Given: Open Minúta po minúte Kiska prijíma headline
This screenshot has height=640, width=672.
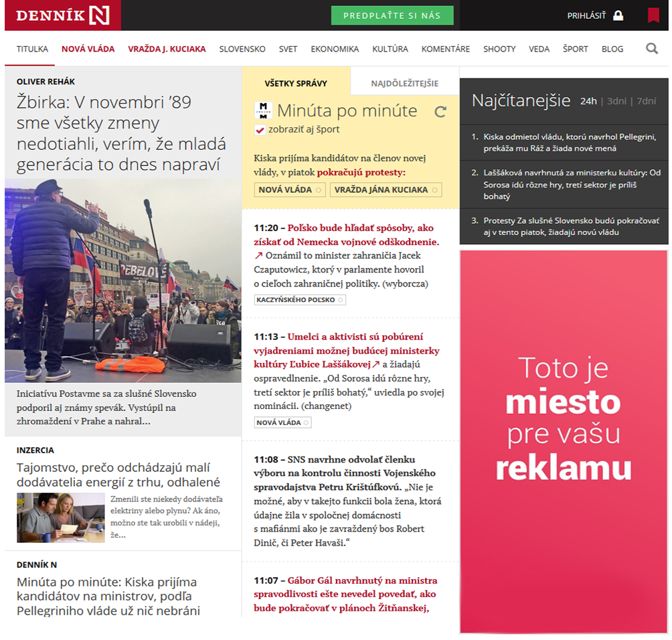Looking at the screenshot, I should click(x=108, y=596).
